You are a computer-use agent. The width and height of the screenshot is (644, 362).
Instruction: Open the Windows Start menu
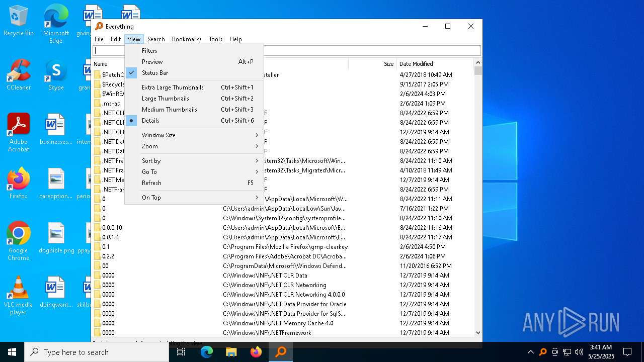pos(12,352)
